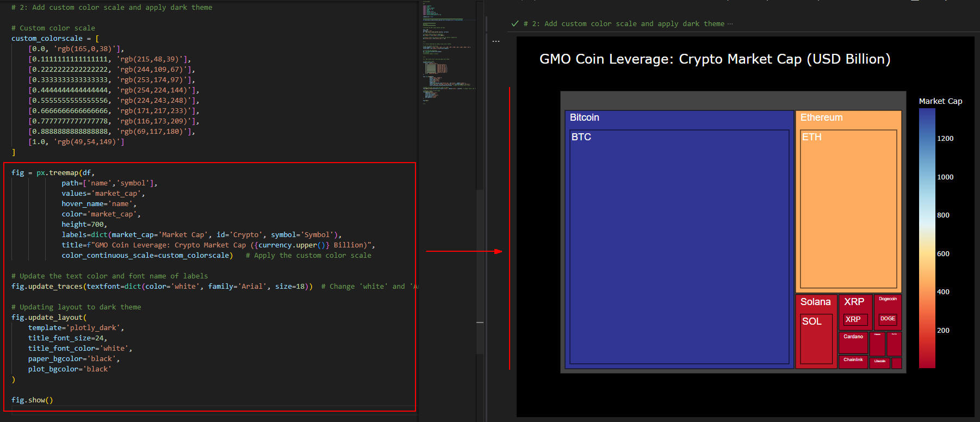Viewport: 980px width, 422px height.
Task: Select the Bitcoin parent block label
Action: click(585, 117)
